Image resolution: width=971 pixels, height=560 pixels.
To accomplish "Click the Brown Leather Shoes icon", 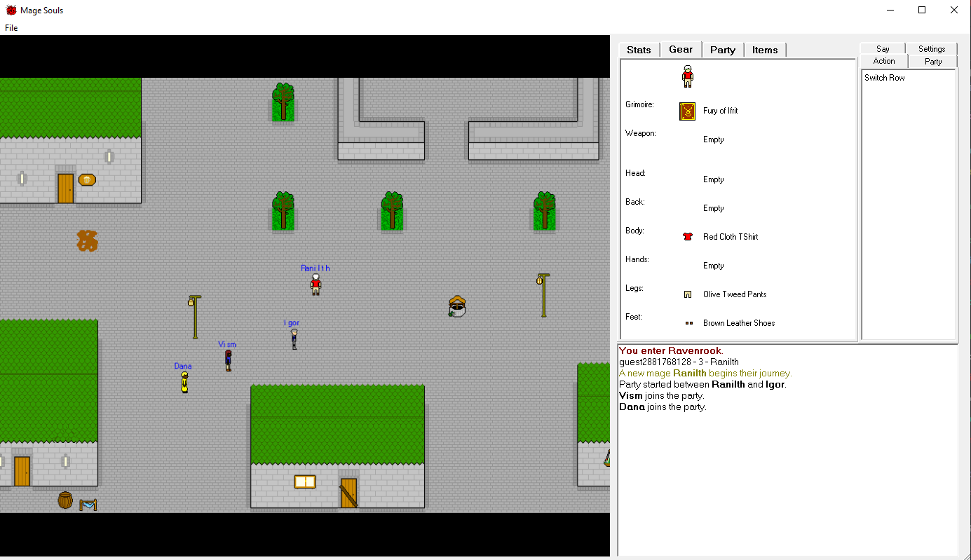I will click(x=688, y=323).
